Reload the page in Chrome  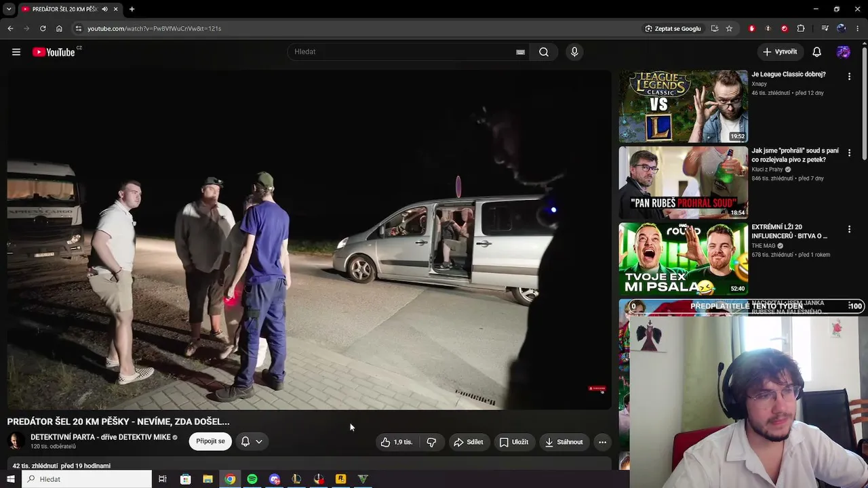point(43,28)
